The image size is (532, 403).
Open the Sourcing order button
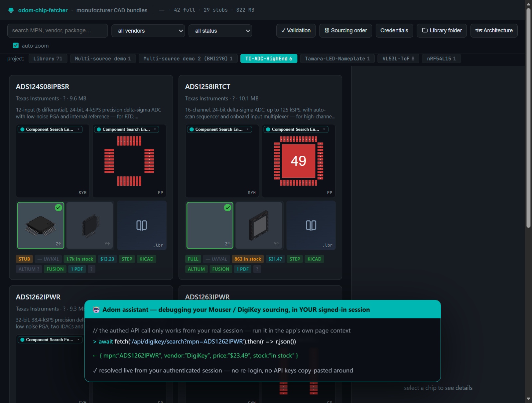345,31
